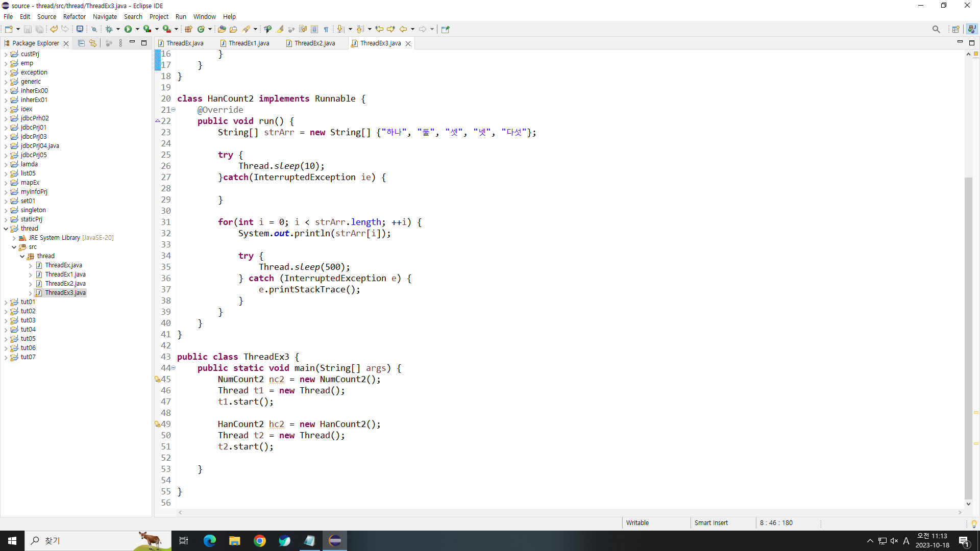Click the green Run button
The width and height of the screenshot is (980, 551).
tap(128, 29)
